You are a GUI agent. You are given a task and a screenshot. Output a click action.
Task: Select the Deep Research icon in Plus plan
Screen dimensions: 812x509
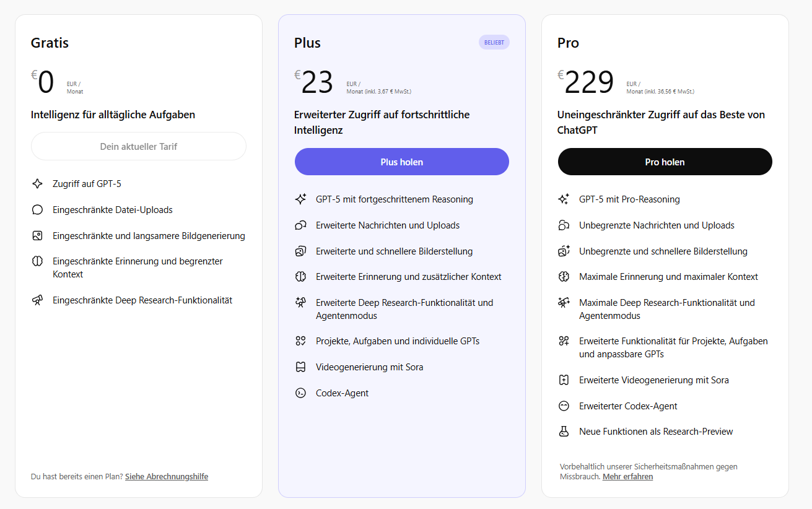coord(301,303)
